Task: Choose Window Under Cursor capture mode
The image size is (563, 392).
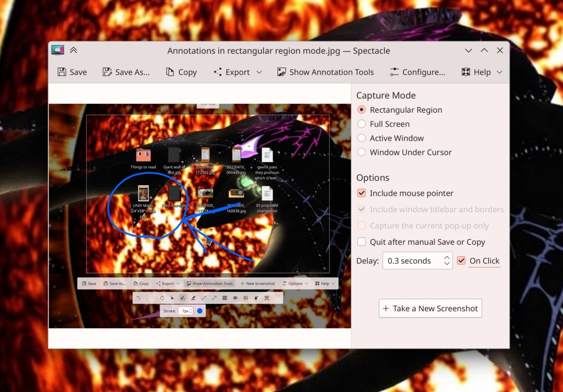Action: 362,152
